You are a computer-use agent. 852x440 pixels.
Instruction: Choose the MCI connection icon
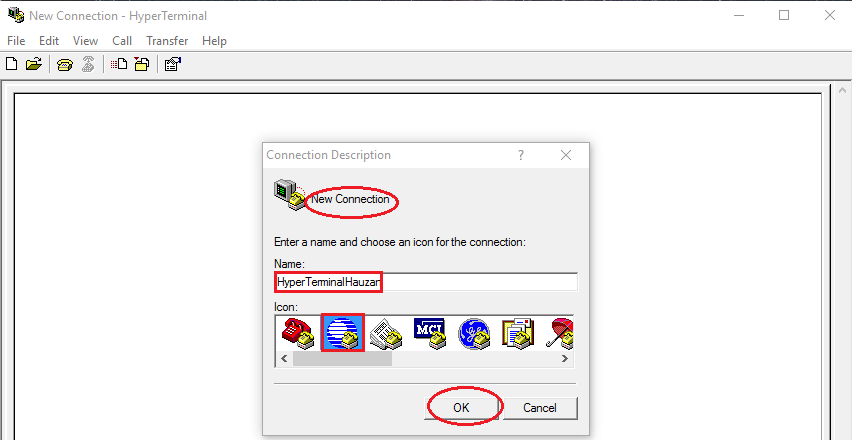coord(430,333)
